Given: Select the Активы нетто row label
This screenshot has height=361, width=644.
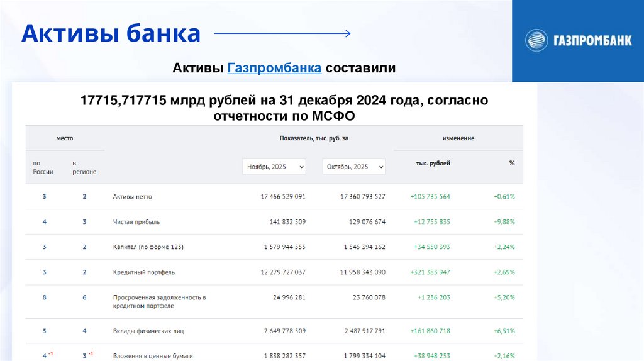Looking at the screenshot, I should tap(132, 197).
